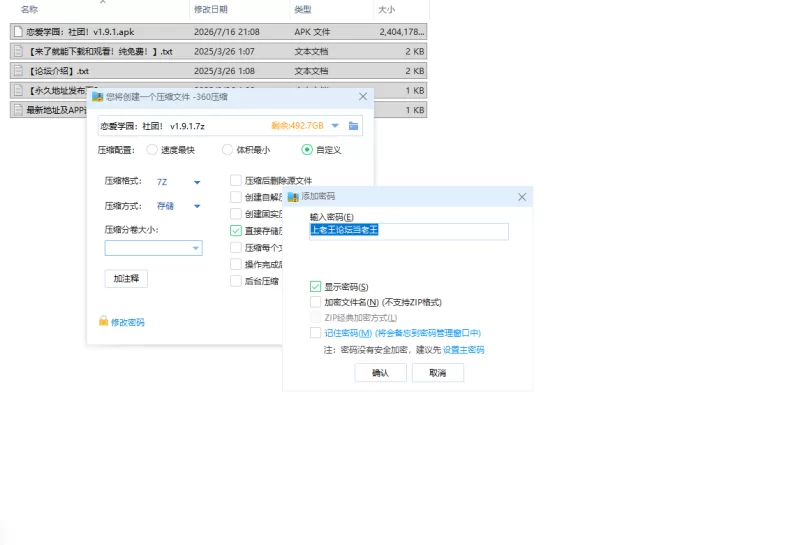Sort by 名称 column header
Viewport: 800px width, 545px height.
29,9
